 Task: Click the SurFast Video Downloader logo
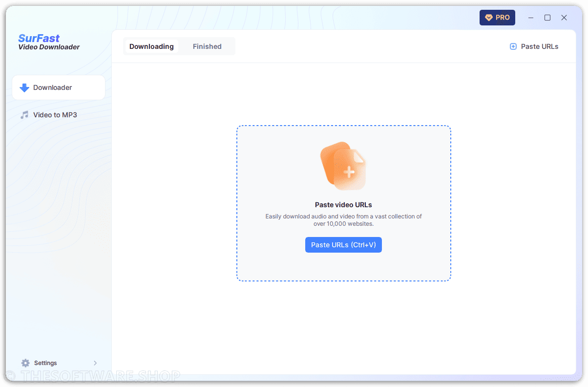tap(49, 42)
